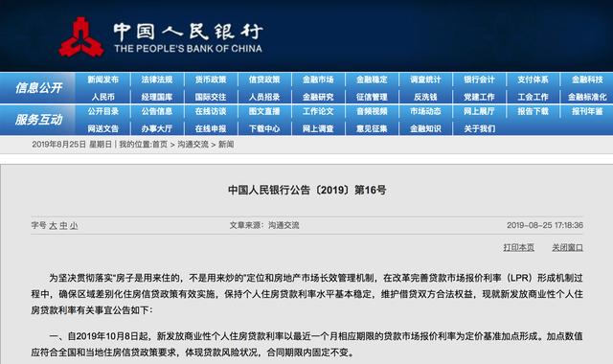Go to 公开目录

(103, 111)
